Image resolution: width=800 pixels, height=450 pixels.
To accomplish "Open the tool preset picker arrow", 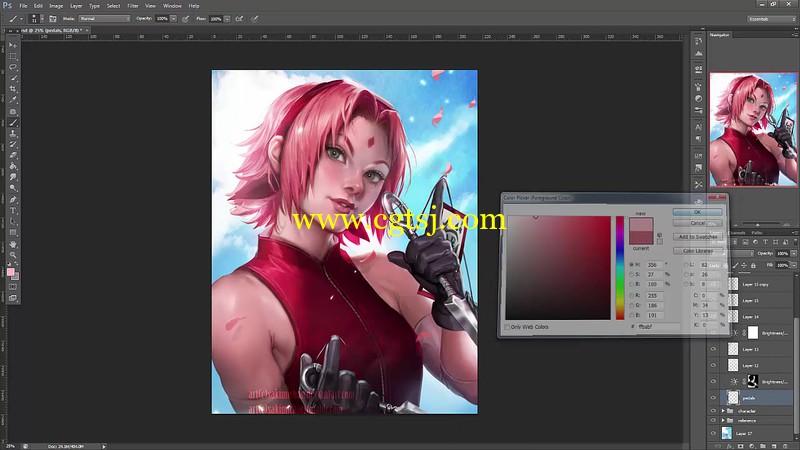I will pos(21,19).
